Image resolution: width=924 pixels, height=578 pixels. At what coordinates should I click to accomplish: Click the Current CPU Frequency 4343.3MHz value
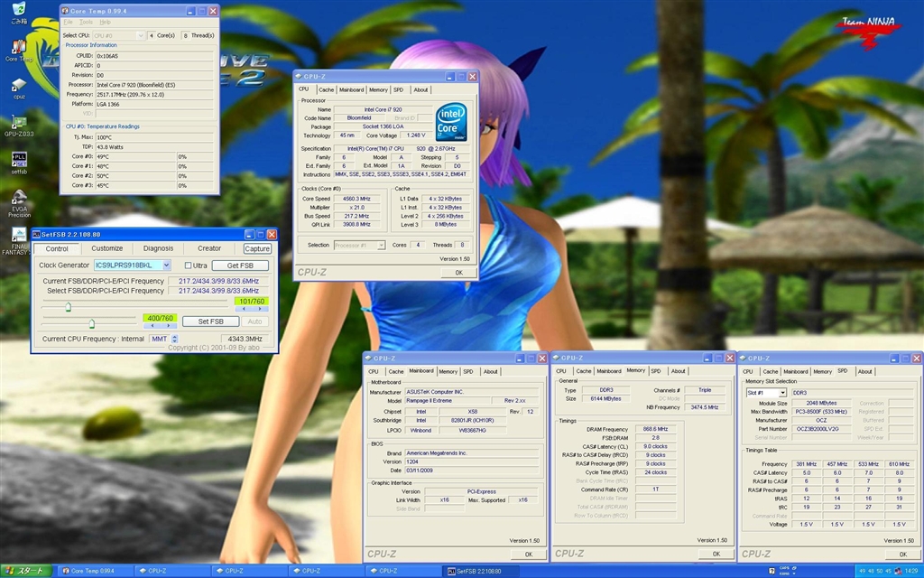pos(245,340)
